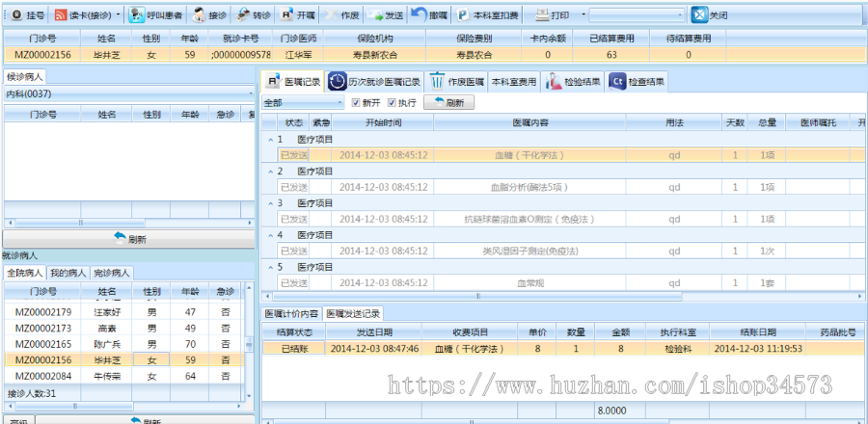Click the 挂号 registration toolbar icon
The height and width of the screenshot is (424, 868).
tap(16, 15)
